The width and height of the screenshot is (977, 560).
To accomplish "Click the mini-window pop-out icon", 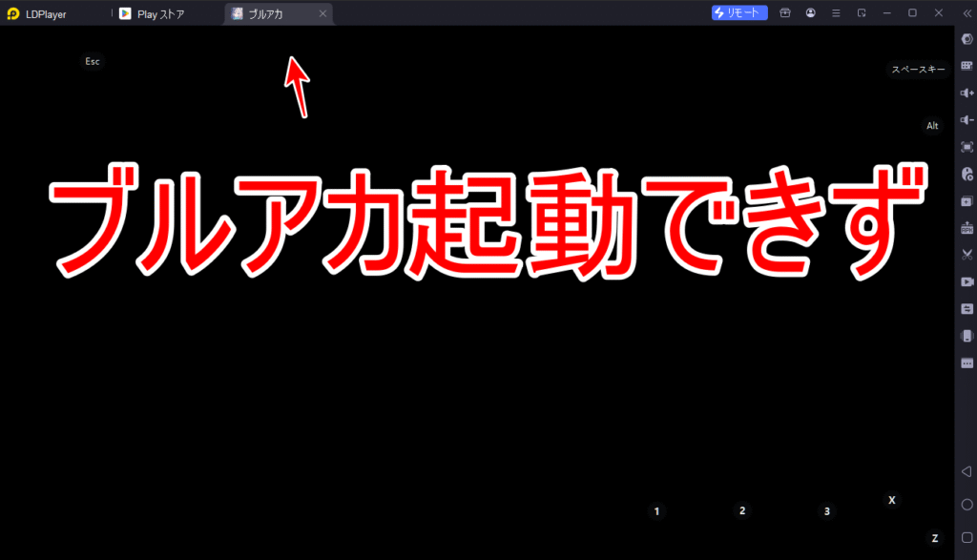I will [x=862, y=12].
